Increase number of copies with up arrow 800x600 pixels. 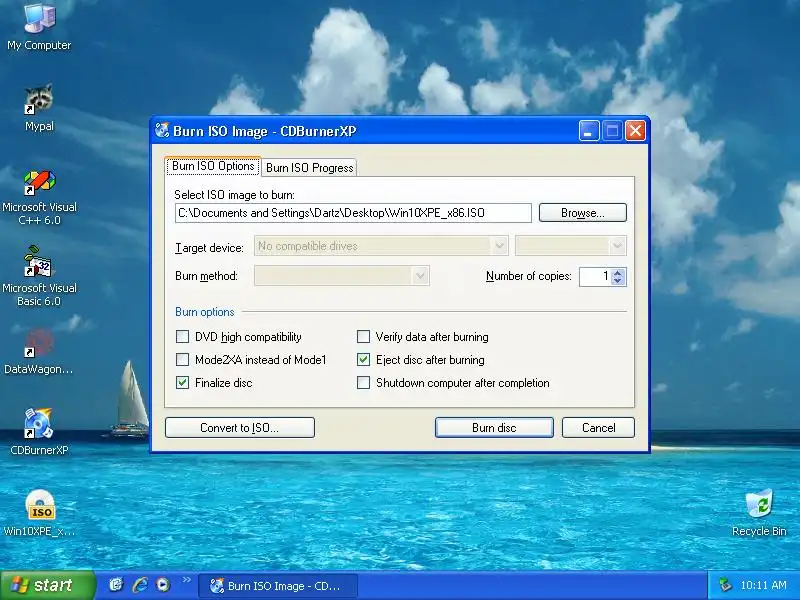618,272
